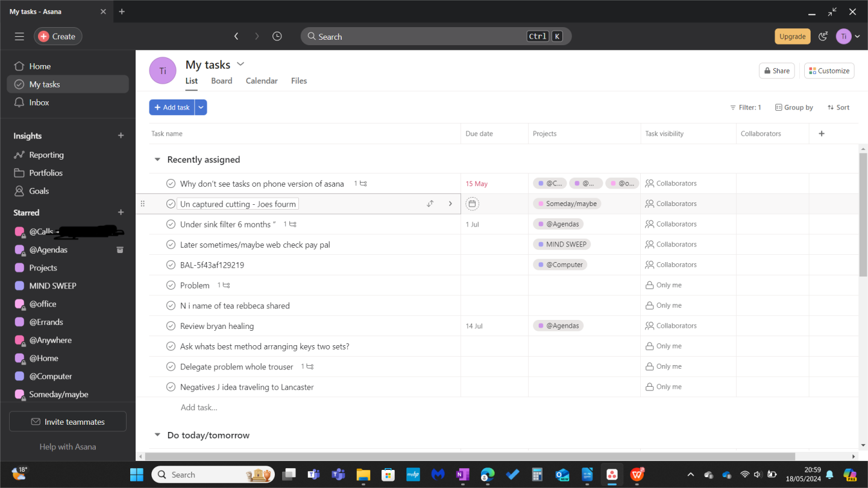Click the back navigation arrow

point(236,36)
